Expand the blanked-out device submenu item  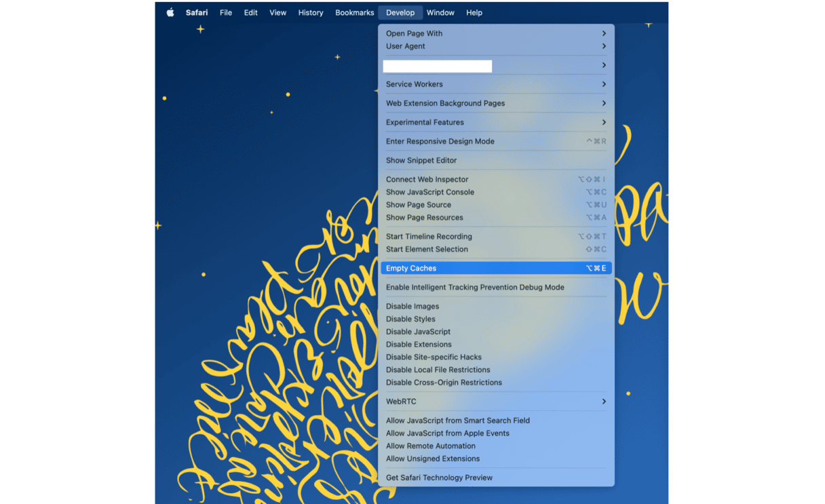(x=496, y=65)
